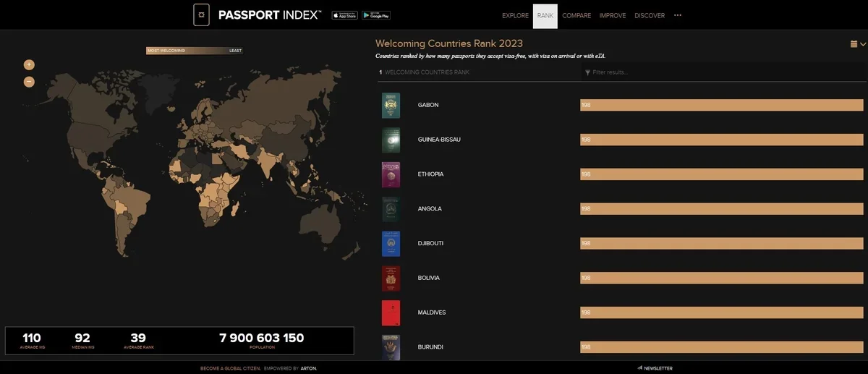This screenshot has height=374, width=868.
Task: Zoom out on the world map
Action: tap(29, 82)
